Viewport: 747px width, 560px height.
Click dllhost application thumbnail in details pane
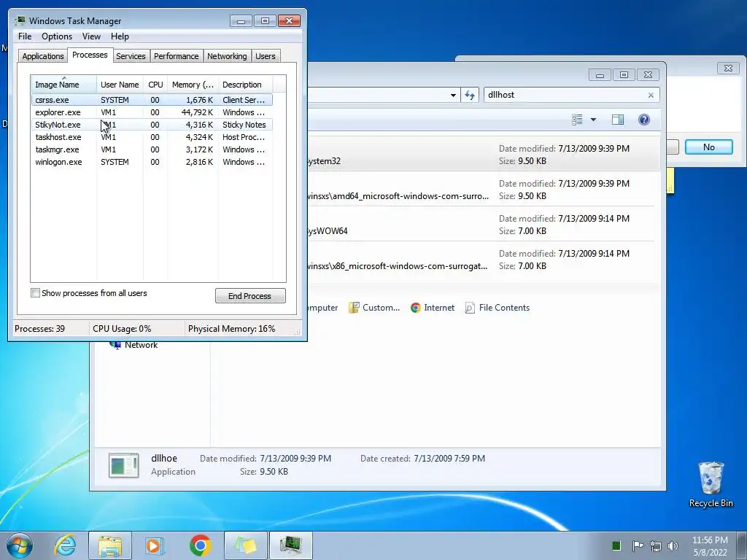(x=124, y=465)
